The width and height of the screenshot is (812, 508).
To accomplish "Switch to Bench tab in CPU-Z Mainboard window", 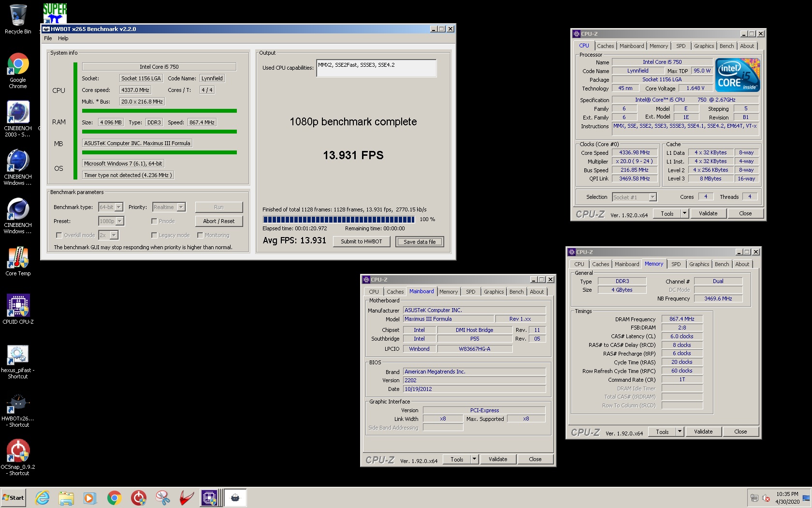I will pos(516,292).
